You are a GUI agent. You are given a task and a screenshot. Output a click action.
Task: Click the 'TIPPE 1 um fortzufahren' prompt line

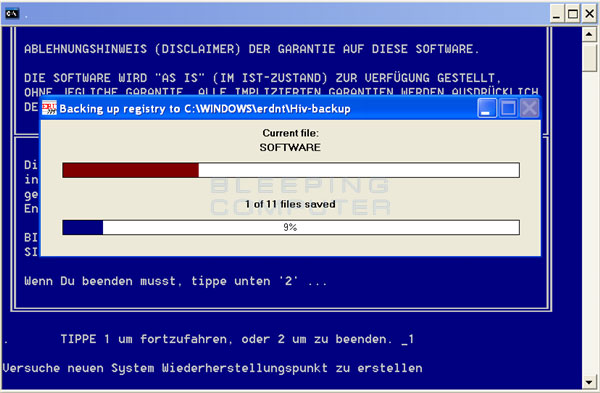pyautogui.click(x=237, y=339)
